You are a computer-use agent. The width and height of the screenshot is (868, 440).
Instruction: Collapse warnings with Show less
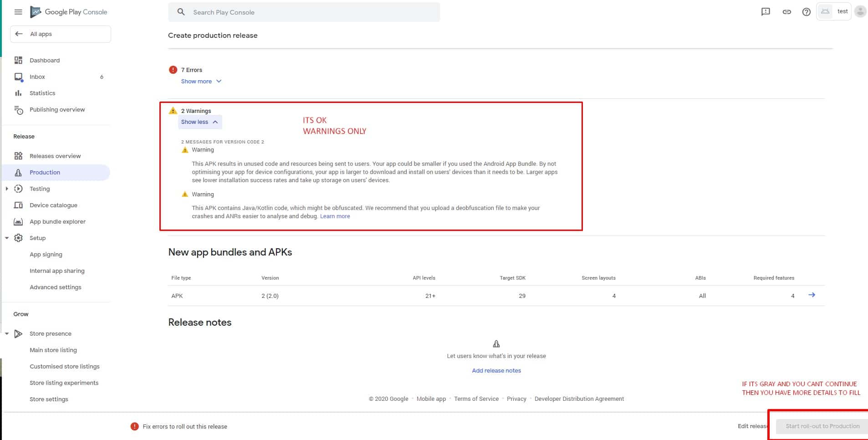tap(199, 122)
